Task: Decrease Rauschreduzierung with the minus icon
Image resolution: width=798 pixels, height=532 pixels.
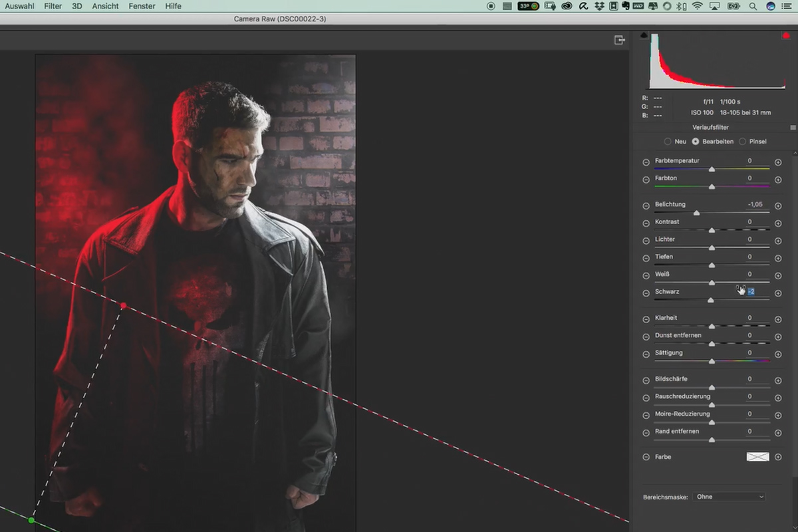Action: click(646, 398)
